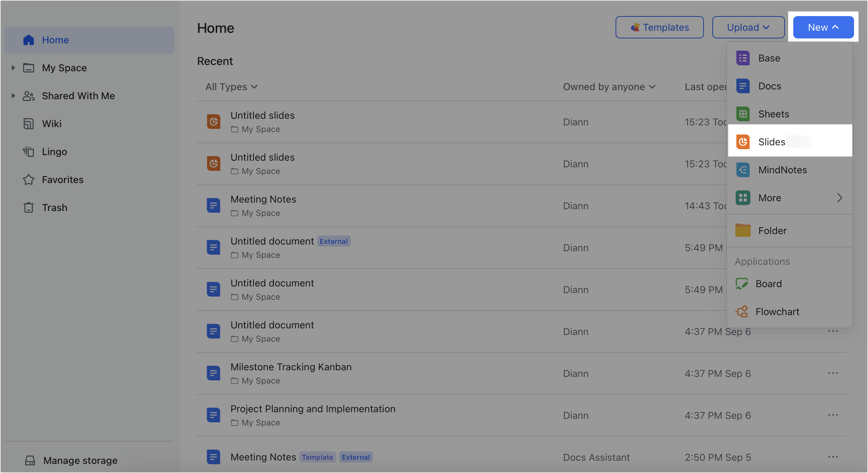The width and height of the screenshot is (868, 473).
Task: Click the Favorites star icon
Action: (29, 180)
